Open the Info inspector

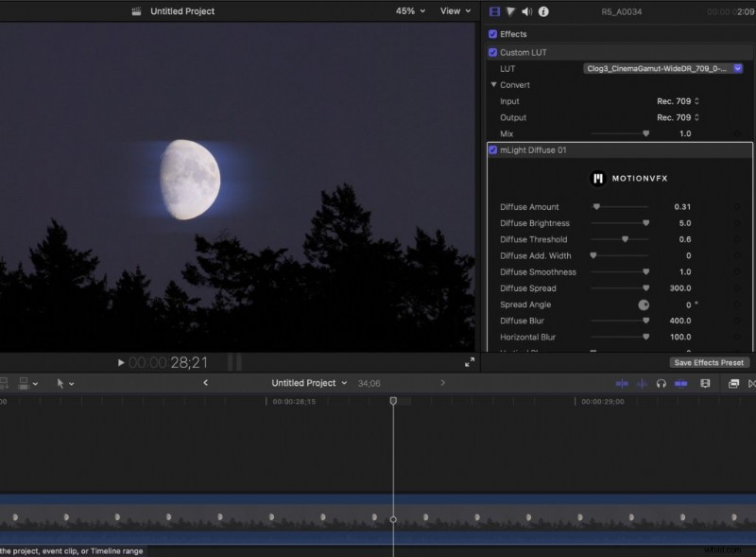[543, 11]
